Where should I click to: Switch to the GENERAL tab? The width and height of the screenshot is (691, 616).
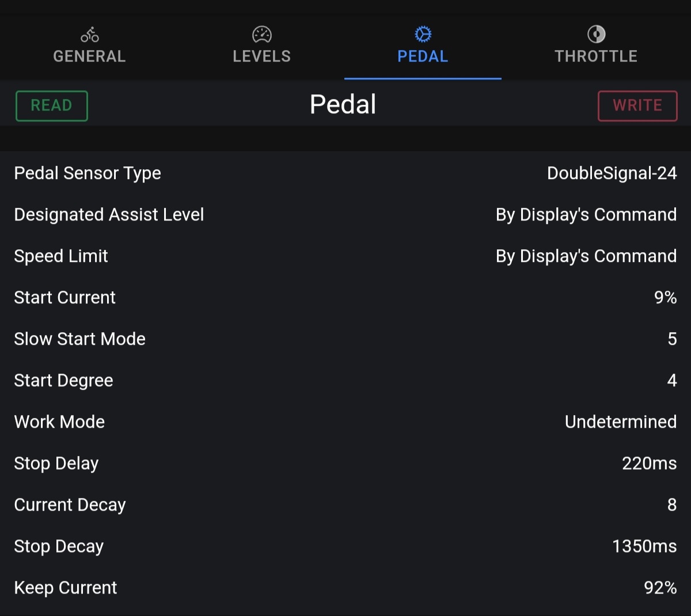[x=89, y=56]
